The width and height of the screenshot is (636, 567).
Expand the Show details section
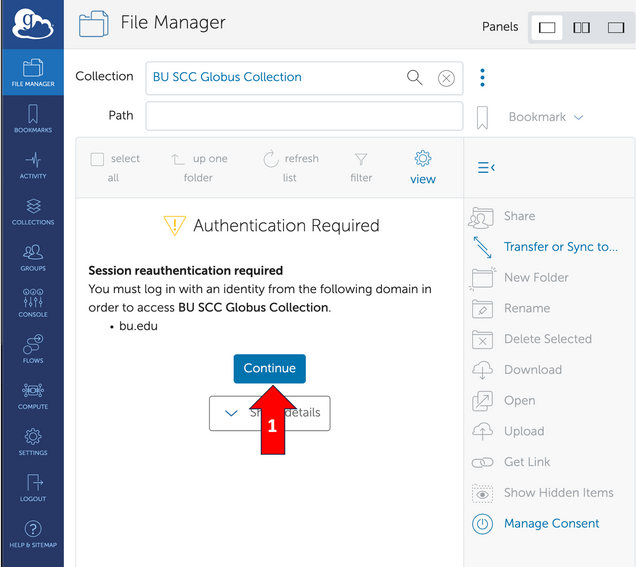pyautogui.click(x=269, y=413)
